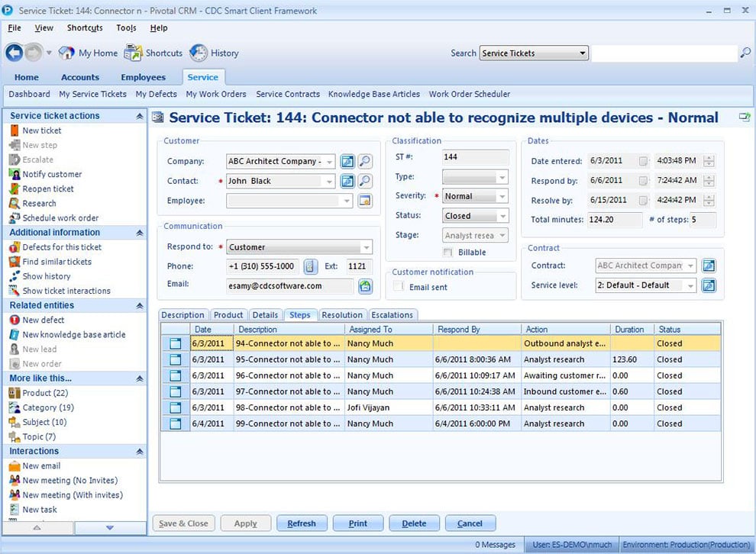Click the New knowledge base article icon
The height and width of the screenshot is (554, 756).
(x=15, y=335)
